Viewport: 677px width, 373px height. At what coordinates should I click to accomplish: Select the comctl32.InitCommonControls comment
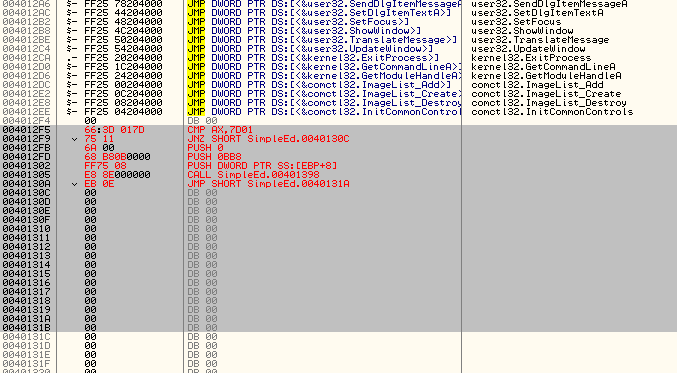point(552,112)
